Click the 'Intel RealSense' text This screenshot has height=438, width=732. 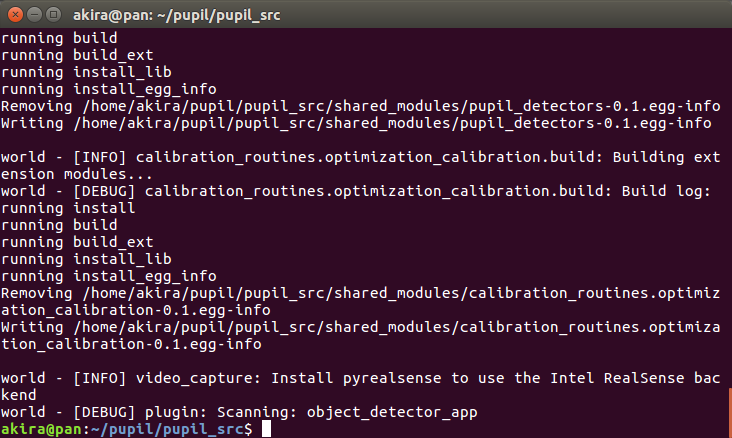click(x=617, y=378)
